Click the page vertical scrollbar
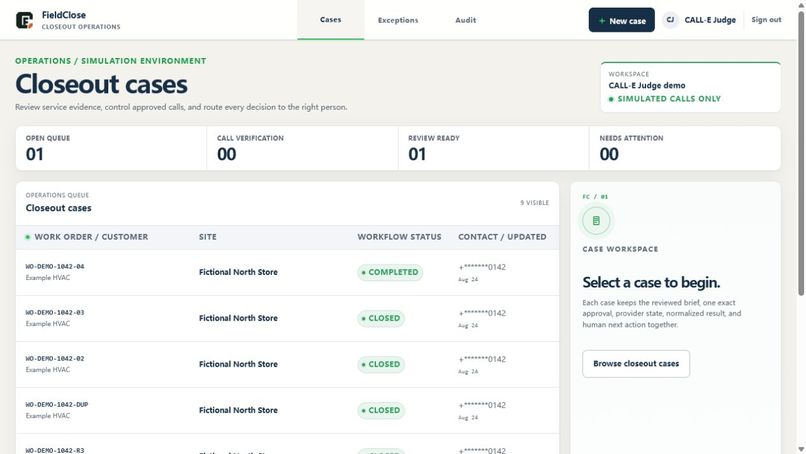The width and height of the screenshot is (806, 454). click(x=801, y=153)
